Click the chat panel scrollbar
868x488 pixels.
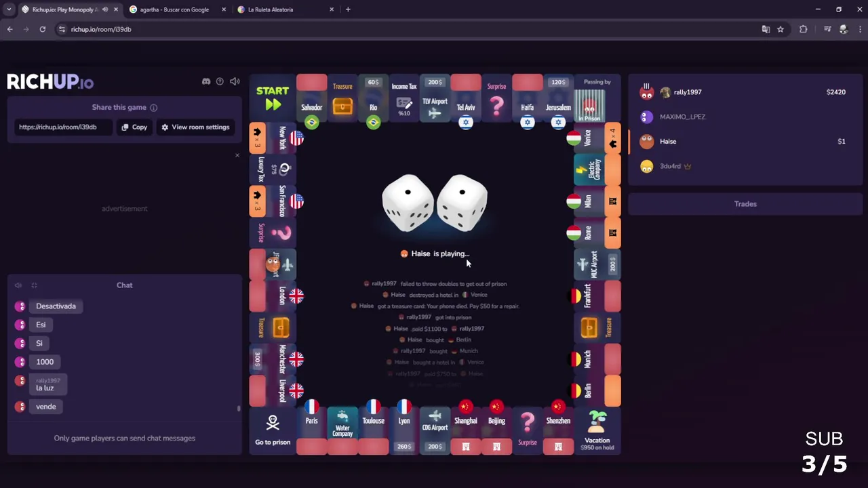[239, 408]
